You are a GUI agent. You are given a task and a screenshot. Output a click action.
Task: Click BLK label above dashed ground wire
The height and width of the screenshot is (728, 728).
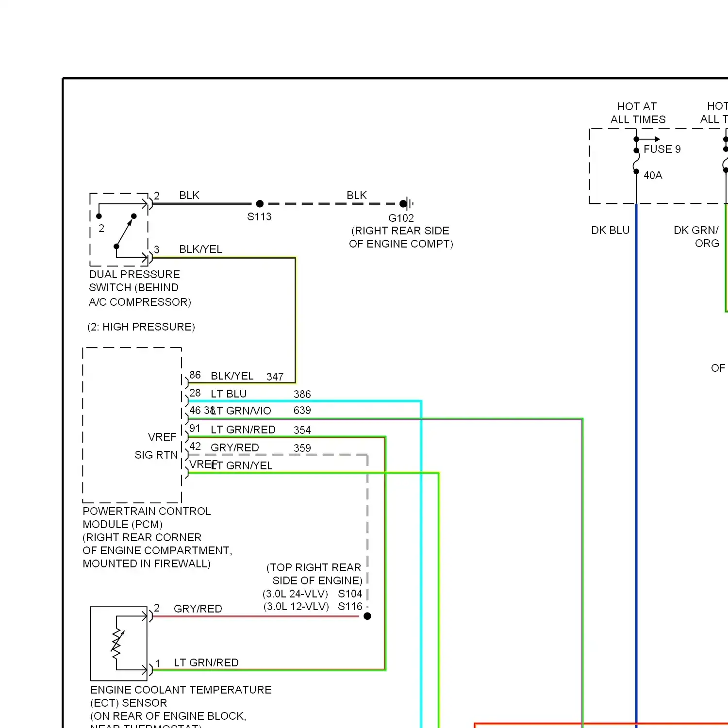357,195
